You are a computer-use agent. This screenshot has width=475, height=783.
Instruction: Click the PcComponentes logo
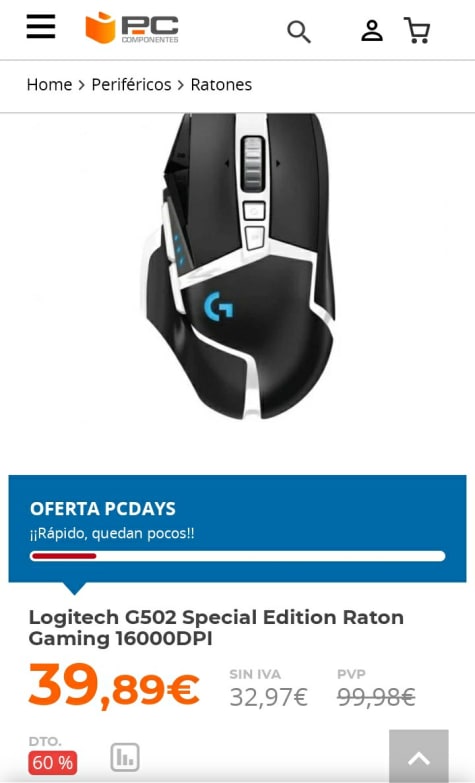point(132,27)
